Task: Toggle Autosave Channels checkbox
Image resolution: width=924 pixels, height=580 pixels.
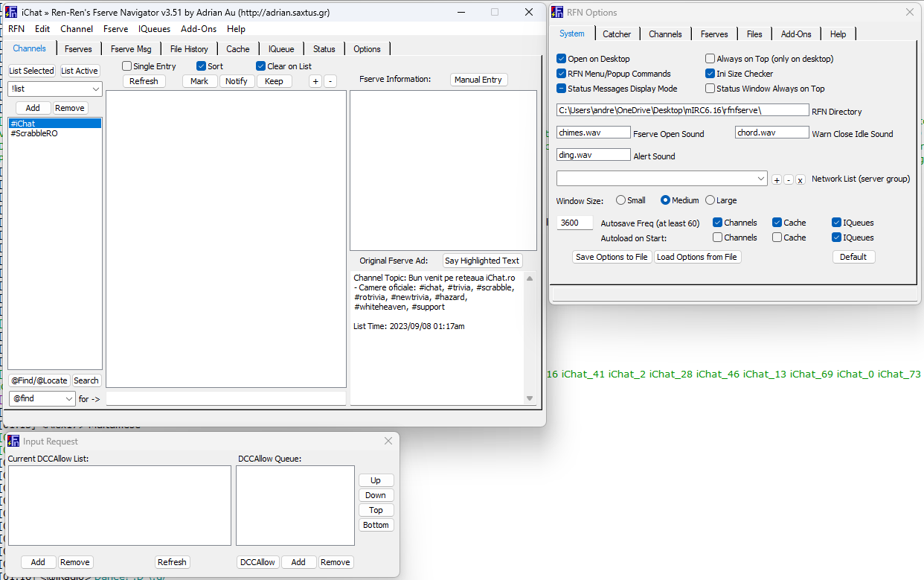Action: (718, 223)
